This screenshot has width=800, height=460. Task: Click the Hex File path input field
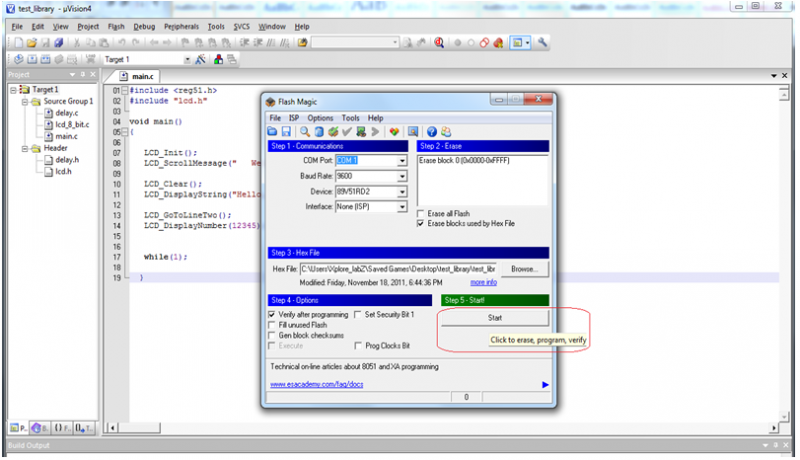pyautogui.click(x=398, y=269)
